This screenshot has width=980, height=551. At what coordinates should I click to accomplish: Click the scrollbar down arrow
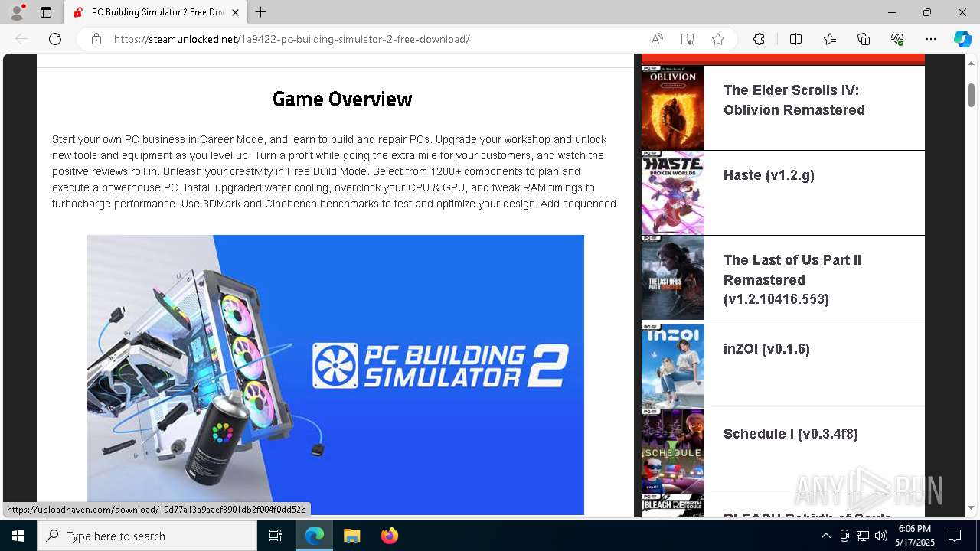click(x=971, y=508)
